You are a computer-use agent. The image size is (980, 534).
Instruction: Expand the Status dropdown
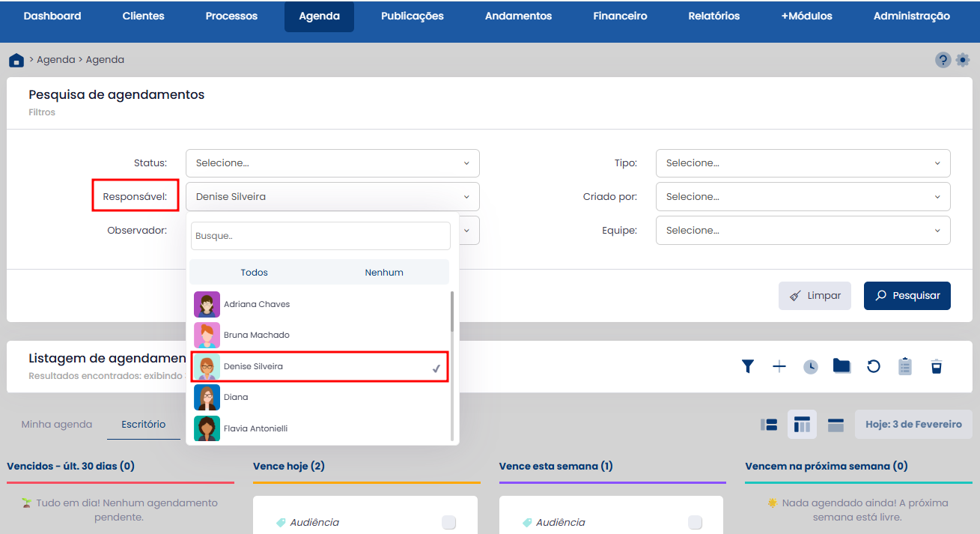point(332,163)
